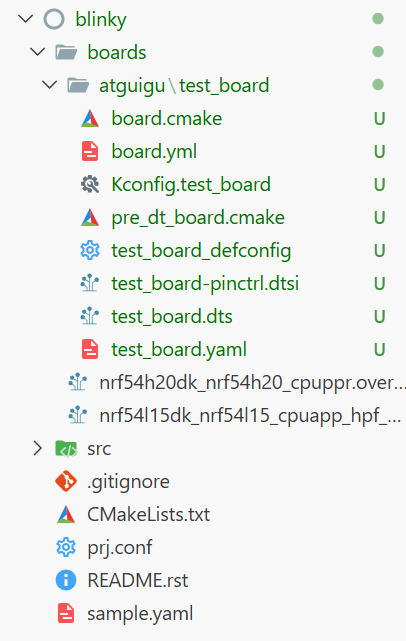
Task: Open the board.yml file
Action: click(x=154, y=152)
